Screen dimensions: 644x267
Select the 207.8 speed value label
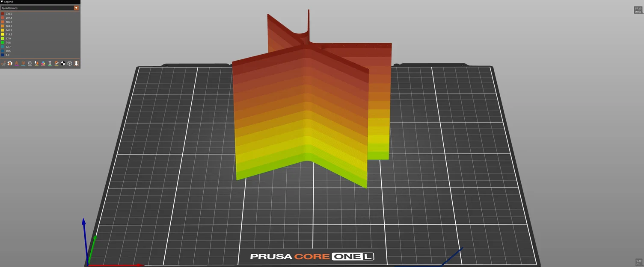point(9,18)
